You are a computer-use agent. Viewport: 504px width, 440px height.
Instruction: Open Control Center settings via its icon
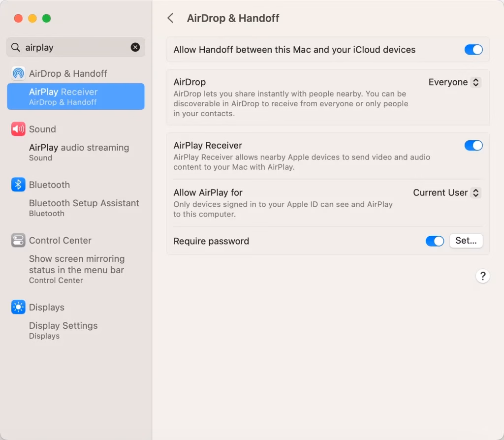coord(18,240)
